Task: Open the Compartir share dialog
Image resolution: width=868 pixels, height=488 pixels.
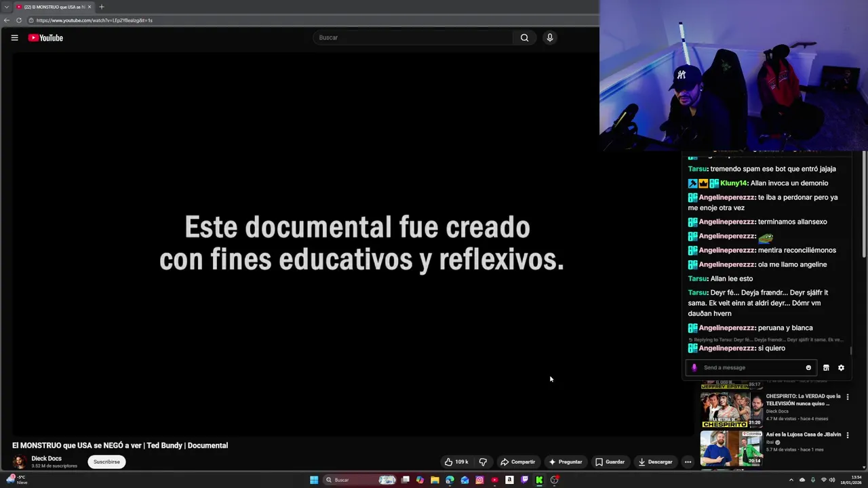Action: pos(517,462)
